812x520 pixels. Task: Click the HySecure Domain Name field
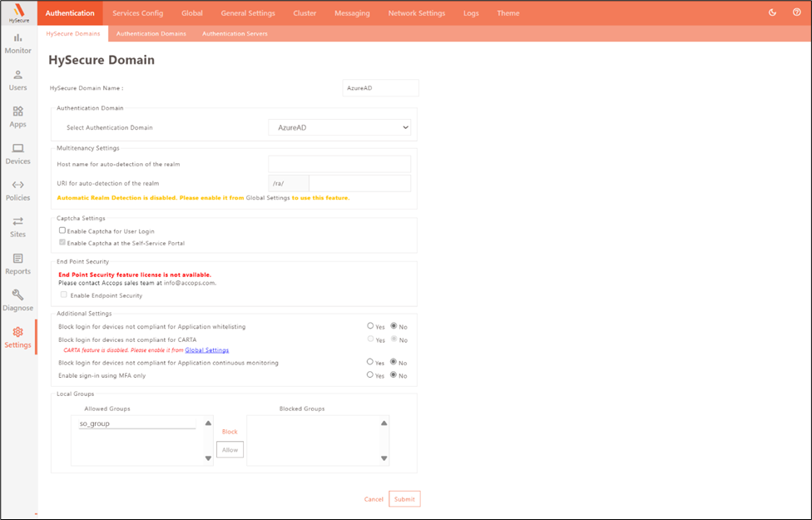pyautogui.click(x=380, y=87)
